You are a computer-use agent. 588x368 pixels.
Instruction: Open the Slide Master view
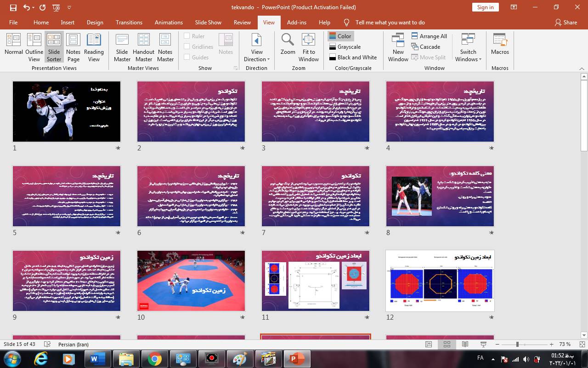click(x=122, y=46)
